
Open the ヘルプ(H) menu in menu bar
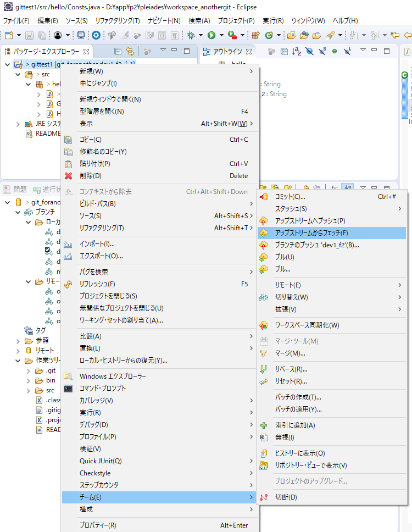click(345, 21)
